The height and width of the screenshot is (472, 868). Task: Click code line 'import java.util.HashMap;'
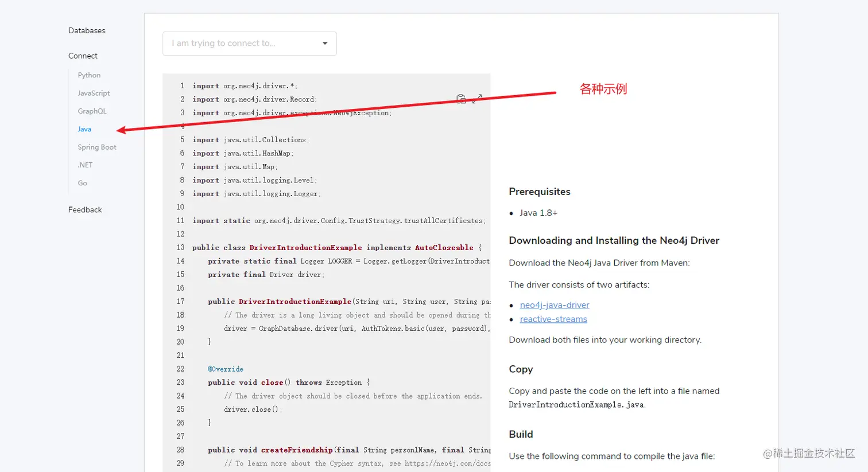click(x=243, y=153)
